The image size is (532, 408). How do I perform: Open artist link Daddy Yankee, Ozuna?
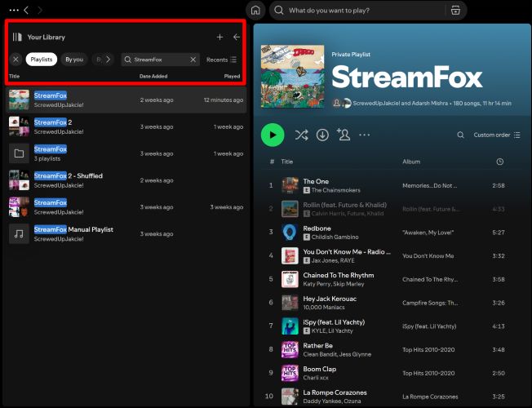click(332, 401)
